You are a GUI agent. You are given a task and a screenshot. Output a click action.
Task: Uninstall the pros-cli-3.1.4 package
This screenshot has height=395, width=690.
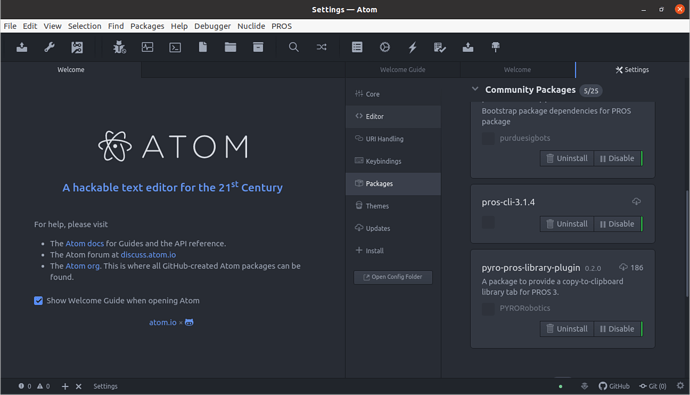click(x=567, y=224)
